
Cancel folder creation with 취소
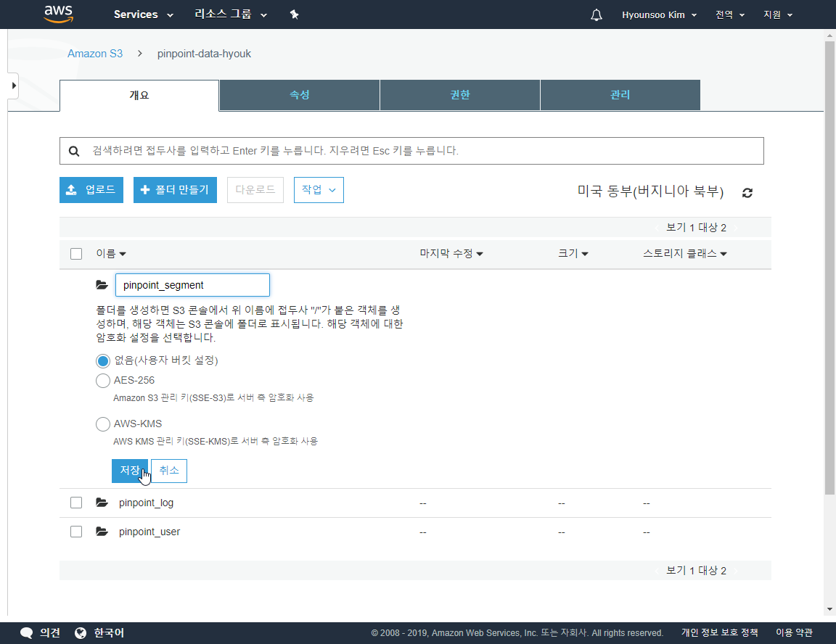(x=169, y=471)
